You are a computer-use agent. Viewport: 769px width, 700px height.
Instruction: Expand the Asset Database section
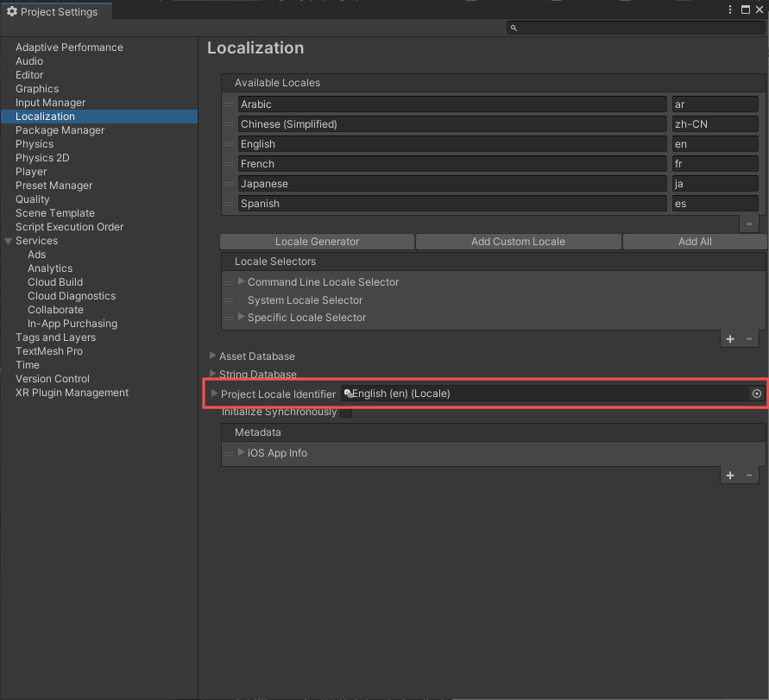pyautogui.click(x=211, y=356)
